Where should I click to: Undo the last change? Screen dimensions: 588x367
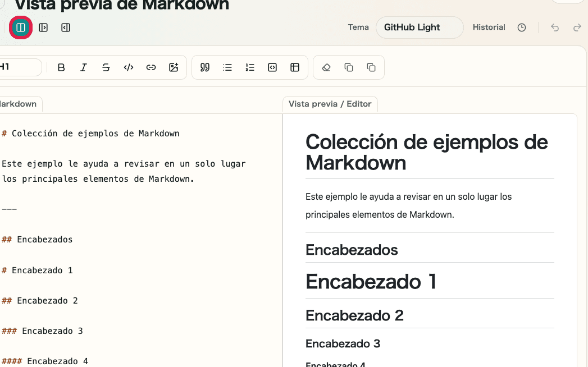[x=554, y=27]
